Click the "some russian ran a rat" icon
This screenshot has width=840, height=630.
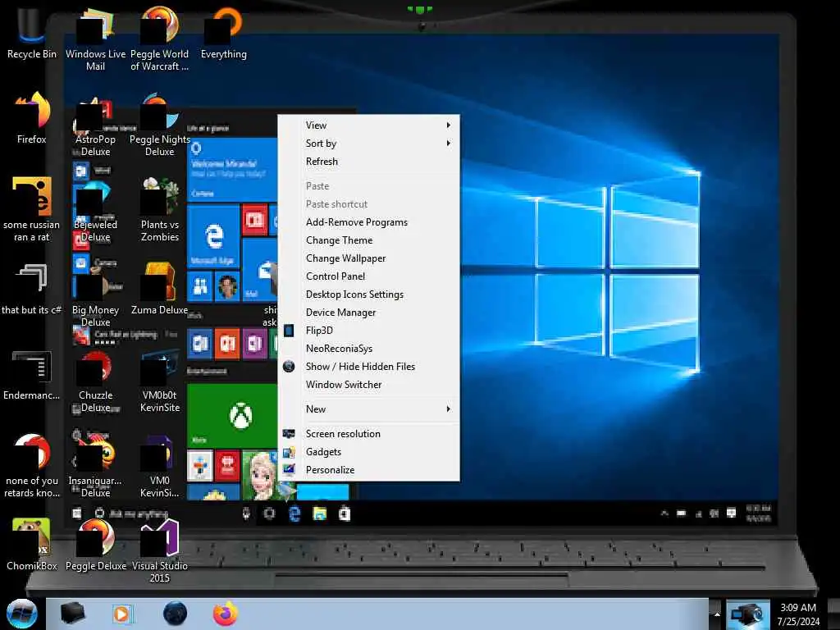(32, 209)
